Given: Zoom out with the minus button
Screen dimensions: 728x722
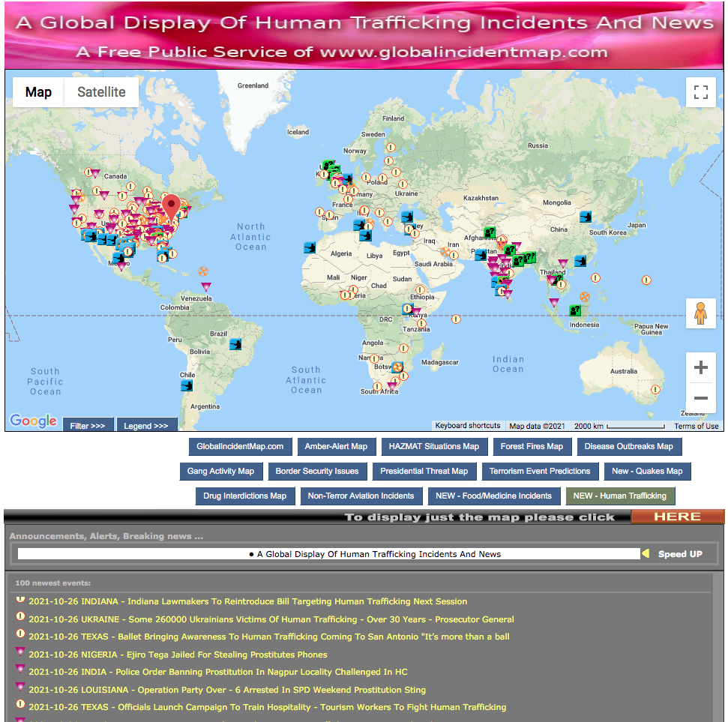Looking at the screenshot, I should pyautogui.click(x=700, y=398).
